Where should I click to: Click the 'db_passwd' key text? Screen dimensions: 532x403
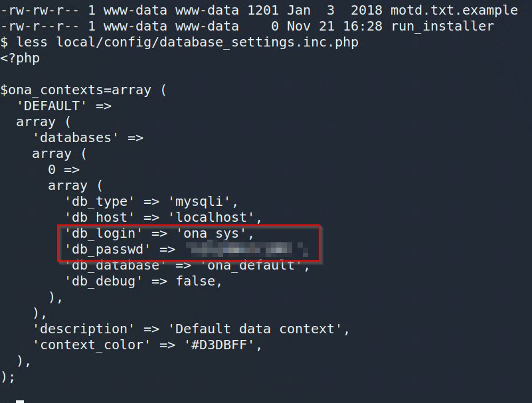click(108, 250)
